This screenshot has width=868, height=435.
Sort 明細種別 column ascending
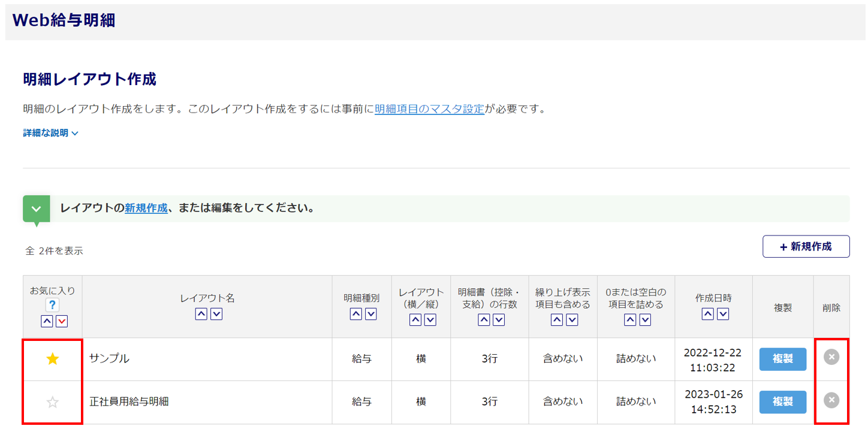(355, 313)
